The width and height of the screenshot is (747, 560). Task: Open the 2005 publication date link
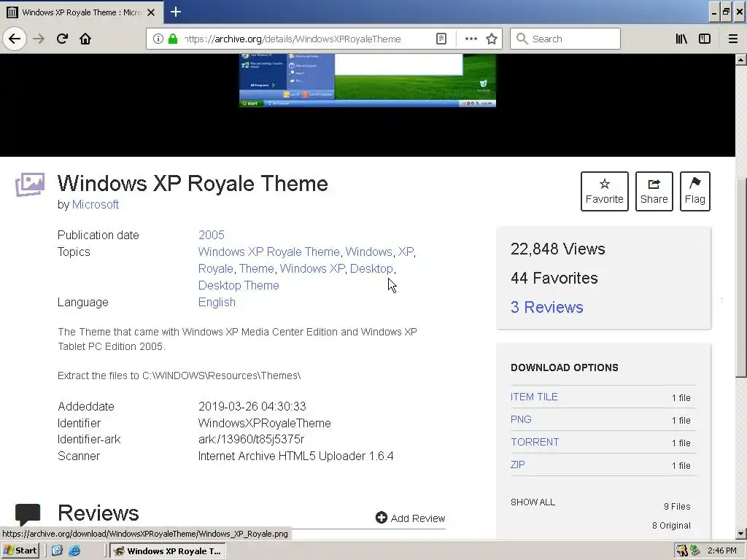click(x=211, y=235)
